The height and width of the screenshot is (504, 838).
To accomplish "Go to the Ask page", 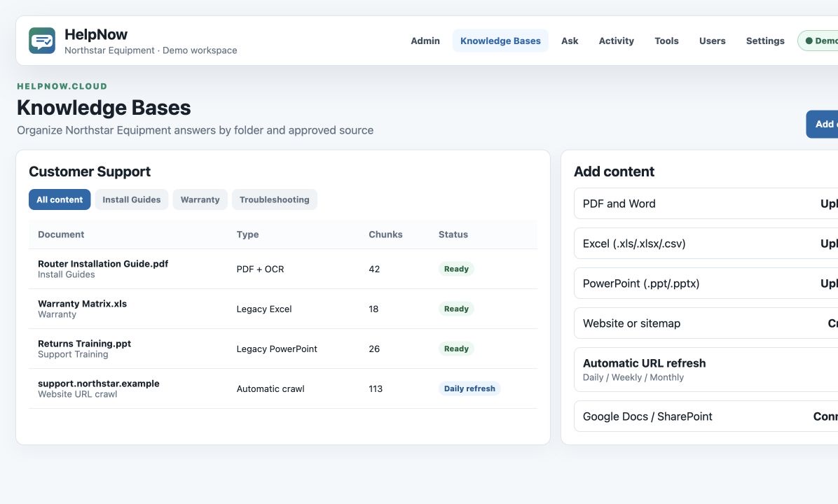I will [x=569, y=41].
